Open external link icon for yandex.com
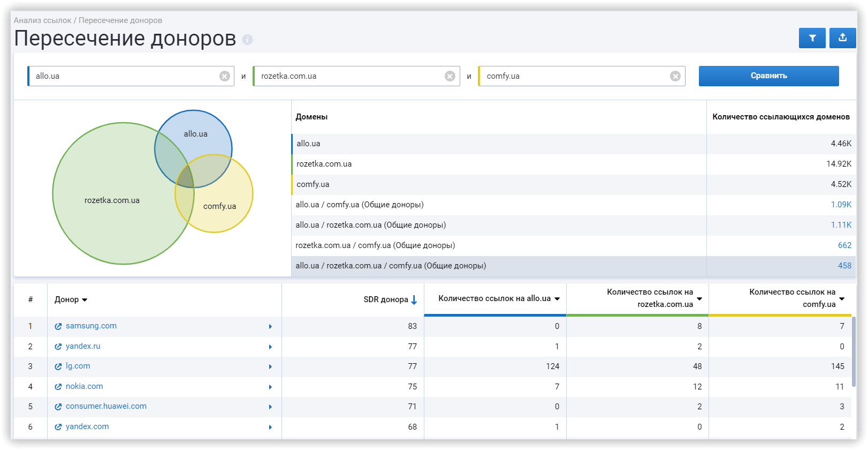Viewport: 868px width, 450px height. point(58,427)
